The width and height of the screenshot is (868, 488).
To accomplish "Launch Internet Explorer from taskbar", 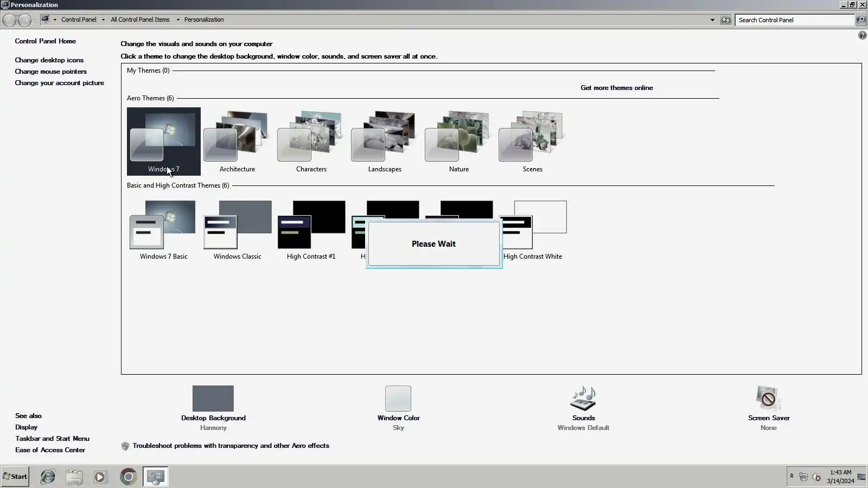I will 48,477.
